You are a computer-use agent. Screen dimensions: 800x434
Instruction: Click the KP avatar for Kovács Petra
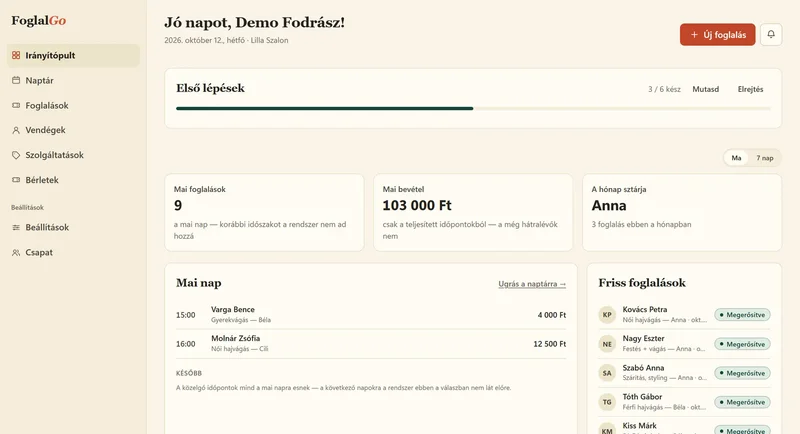(x=607, y=315)
